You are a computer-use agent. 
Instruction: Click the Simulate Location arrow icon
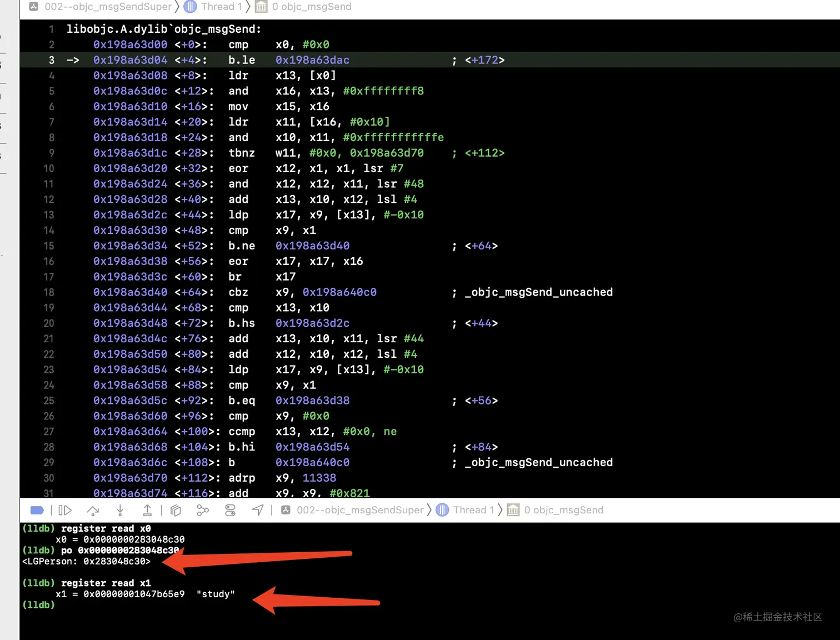(257, 510)
